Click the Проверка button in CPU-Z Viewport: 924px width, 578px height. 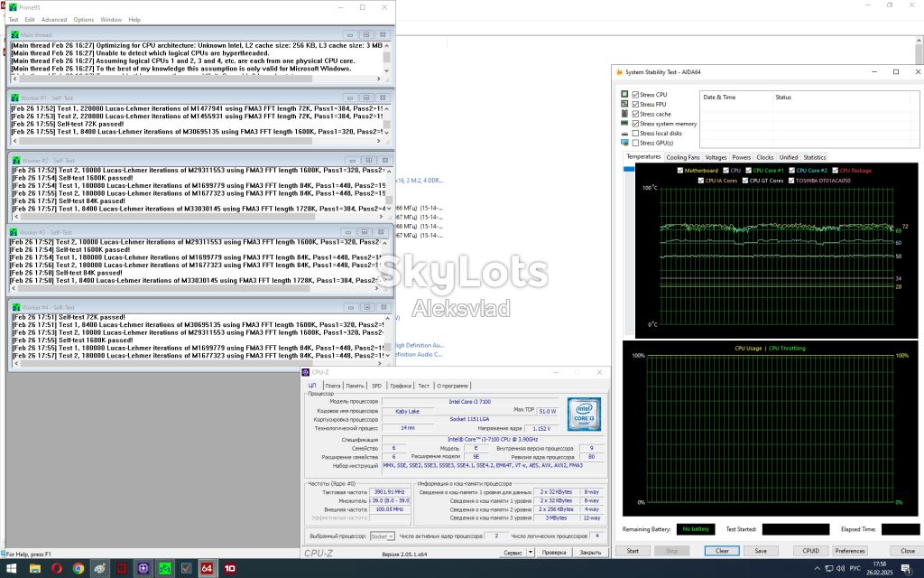coord(554,553)
